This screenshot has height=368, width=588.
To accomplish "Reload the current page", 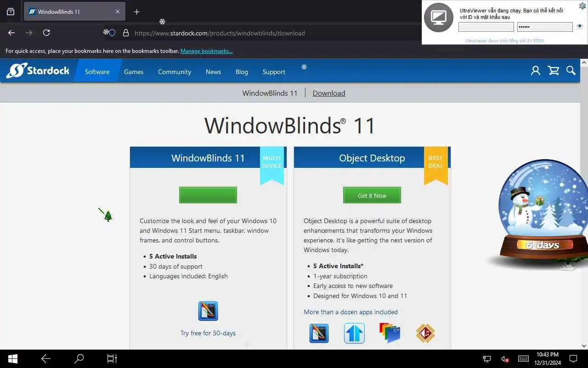I will tap(46, 33).
